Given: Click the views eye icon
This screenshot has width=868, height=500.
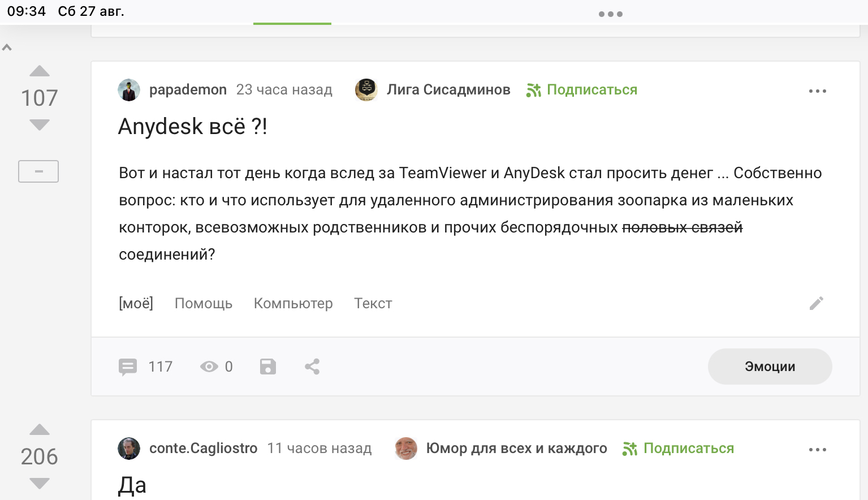Looking at the screenshot, I should pos(209,367).
